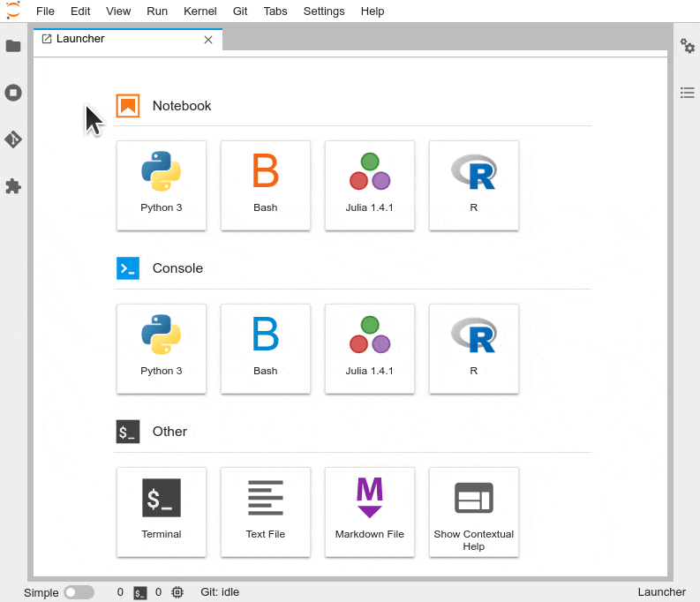
Task: Click the Simple label in status bar
Action: pos(41,592)
